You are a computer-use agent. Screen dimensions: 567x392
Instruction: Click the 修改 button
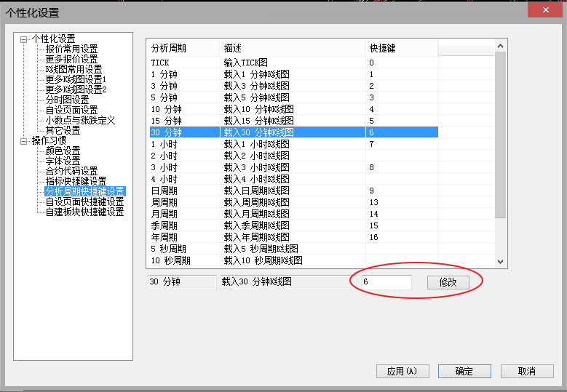tap(448, 282)
